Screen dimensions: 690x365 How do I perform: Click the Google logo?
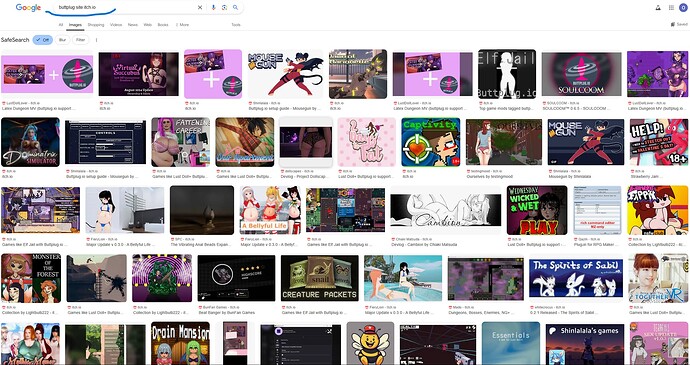pos(28,7)
